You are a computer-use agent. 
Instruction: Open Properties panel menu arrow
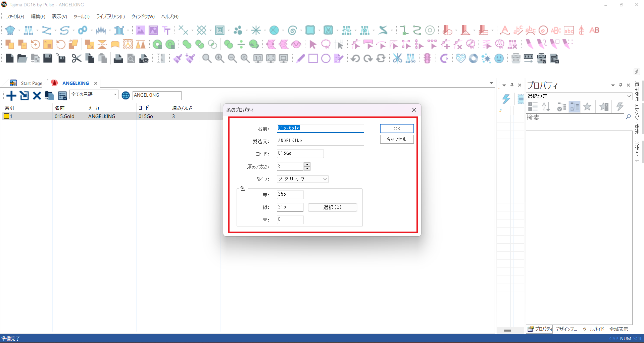click(613, 85)
